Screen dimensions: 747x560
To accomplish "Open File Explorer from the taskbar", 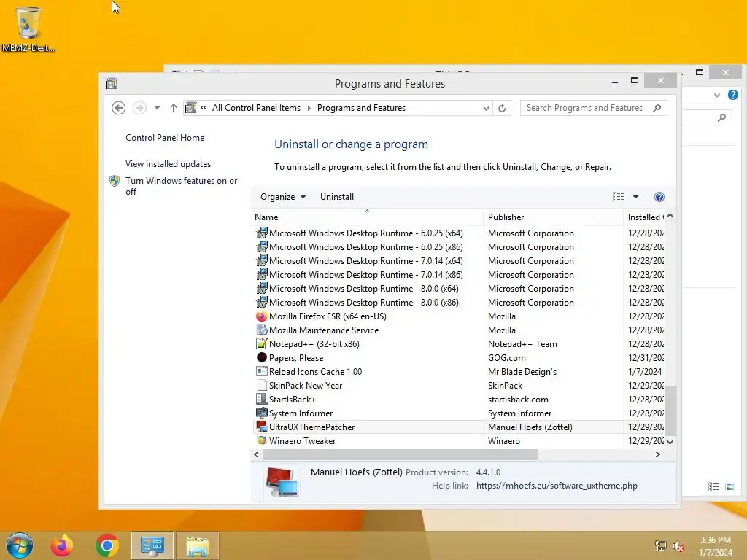I will [197, 545].
